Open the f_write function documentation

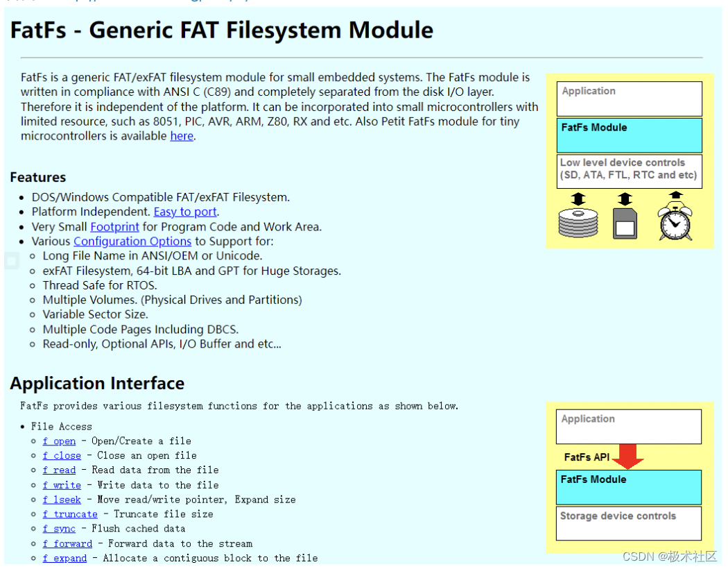62,485
